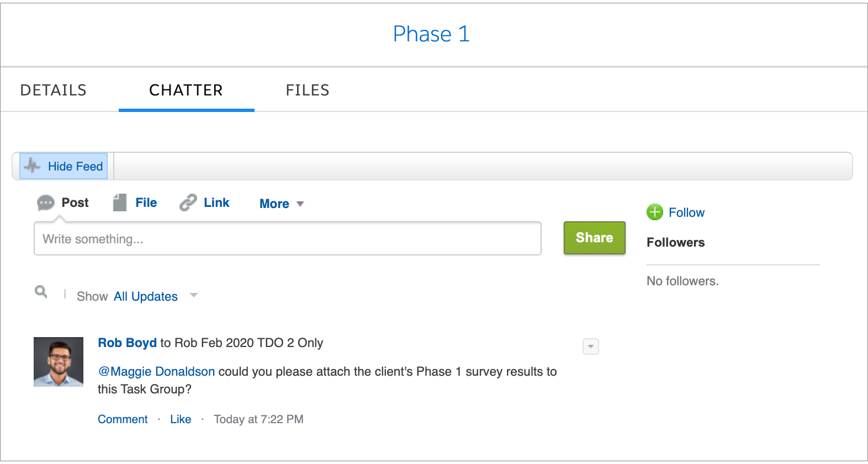This screenshot has width=868, height=464.
Task: Open the @Maggie Donaldson mention link
Action: coord(156,371)
